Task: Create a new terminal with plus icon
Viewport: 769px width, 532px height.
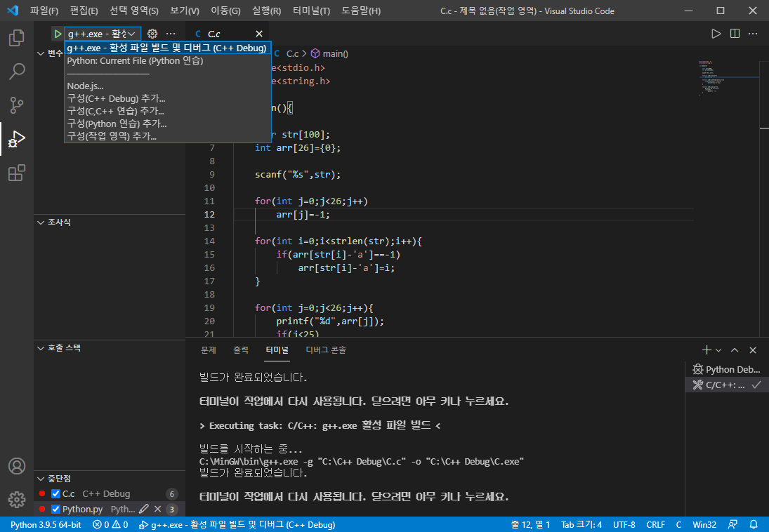Action: tap(706, 350)
